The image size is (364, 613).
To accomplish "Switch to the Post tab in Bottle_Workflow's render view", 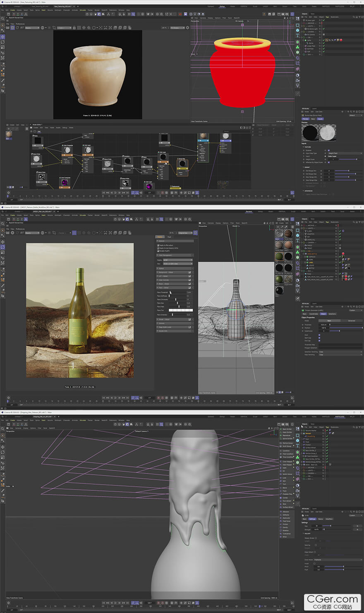I will coord(169,237).
